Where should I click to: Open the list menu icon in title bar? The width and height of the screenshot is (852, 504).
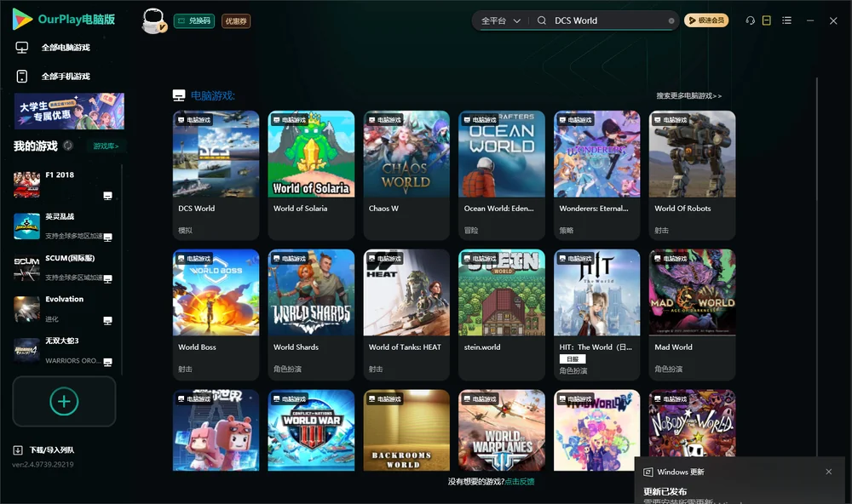pyautogui.click(x=786, y=20)
